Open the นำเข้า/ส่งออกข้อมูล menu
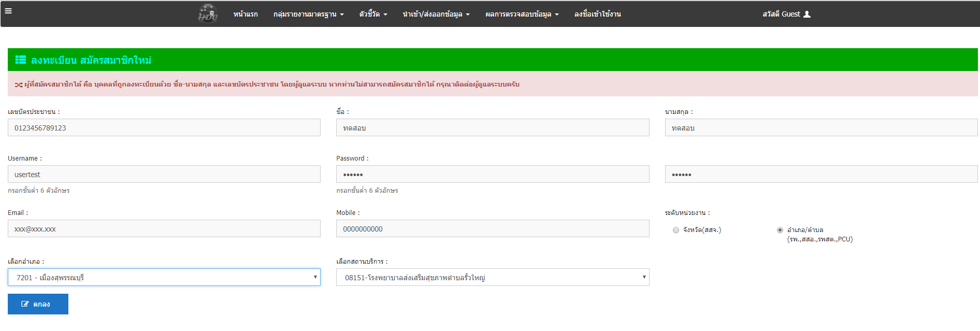Image resolution: width=980 pixels, height=331 pixels. [x=436, y=15]
